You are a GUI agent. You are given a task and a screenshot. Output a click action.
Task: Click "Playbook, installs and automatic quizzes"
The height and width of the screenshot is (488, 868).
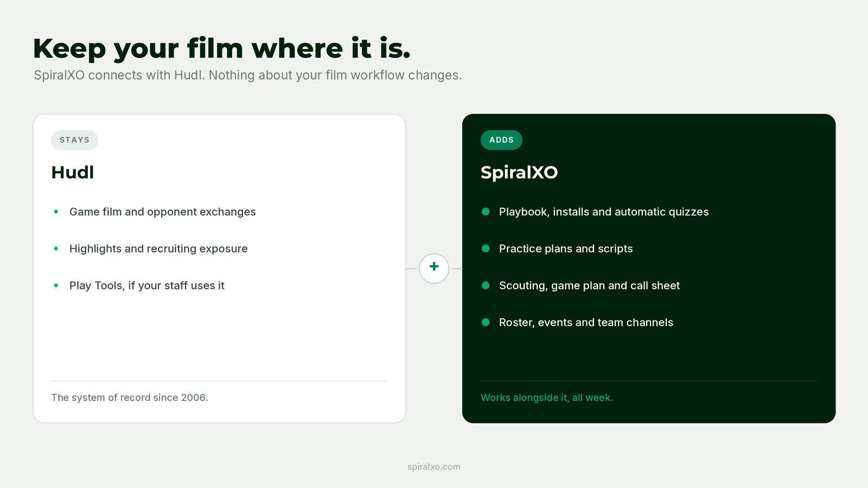pyautogui.click(x=604, y=212)
